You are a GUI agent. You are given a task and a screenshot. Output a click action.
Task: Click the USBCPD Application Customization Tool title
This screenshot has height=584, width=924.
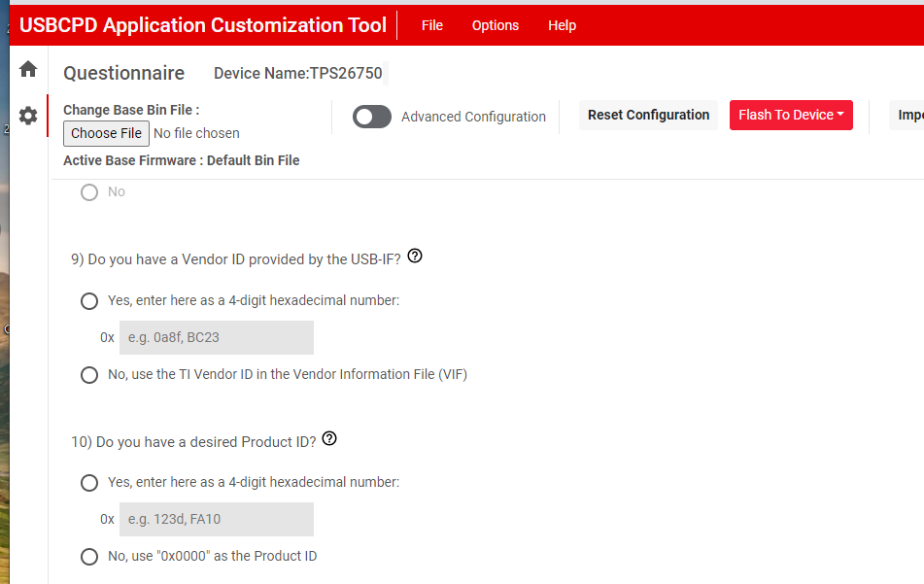[203, 25]
